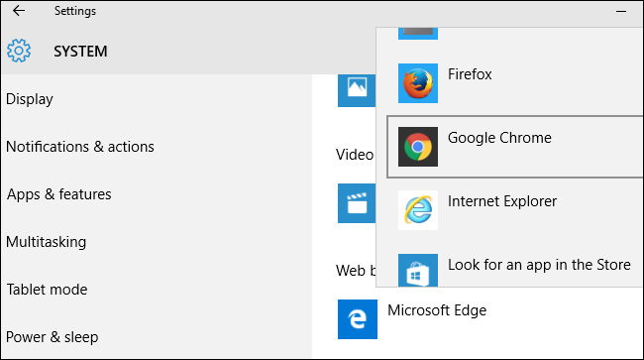The height and width of the screenshot is (360, 644).
Task: Select the Google Chrome icon
Action: click(x=418, y=147)
